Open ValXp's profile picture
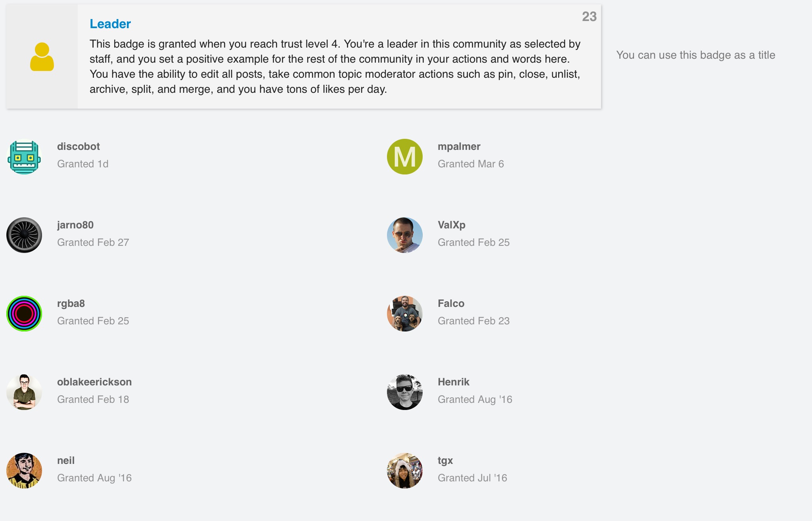The image size is (812, 521). [x=404, y=235]
